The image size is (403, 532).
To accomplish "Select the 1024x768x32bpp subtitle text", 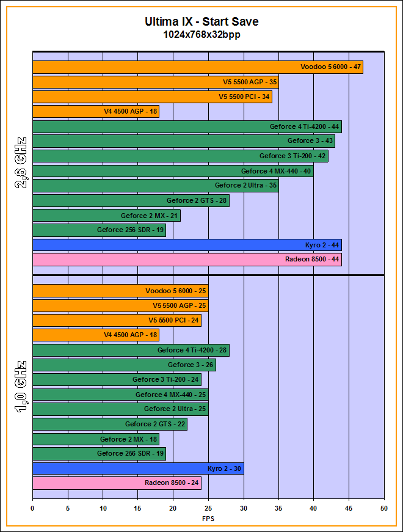I will point(201,35).
